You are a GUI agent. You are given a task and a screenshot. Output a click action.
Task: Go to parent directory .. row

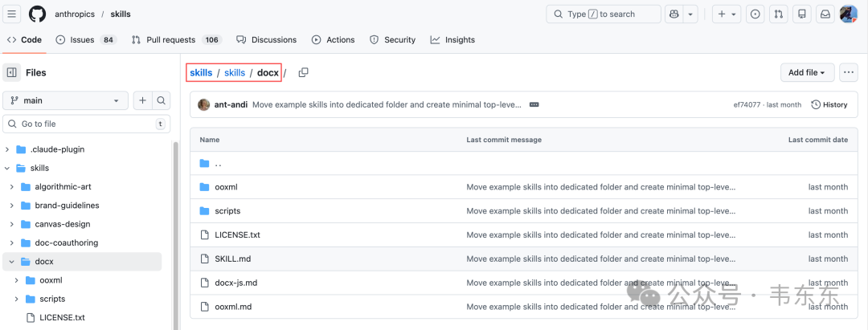point(524,164)
